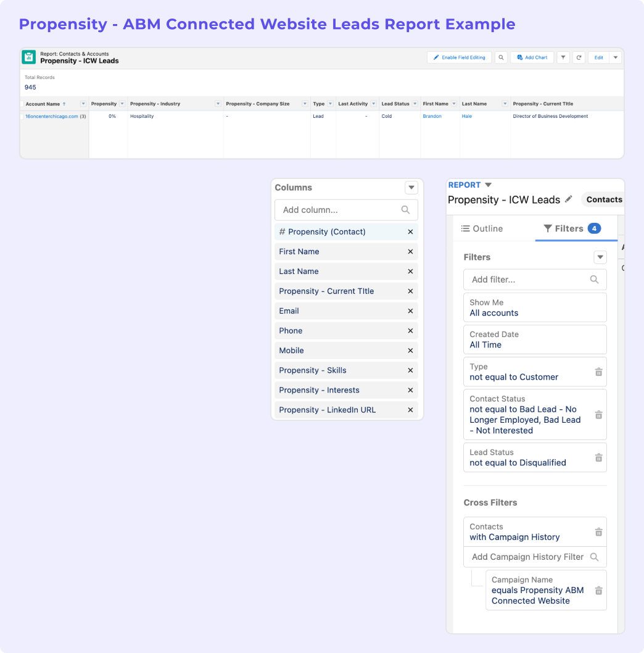644x653 pixels.
Task: Refresh the report with the reload icon
Action: coord(579,57)
